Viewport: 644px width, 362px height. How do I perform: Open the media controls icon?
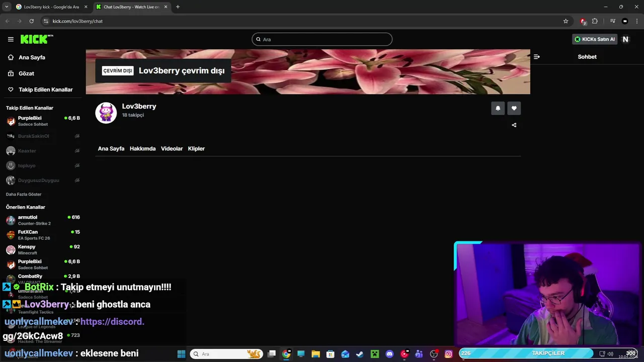point(612,21)
